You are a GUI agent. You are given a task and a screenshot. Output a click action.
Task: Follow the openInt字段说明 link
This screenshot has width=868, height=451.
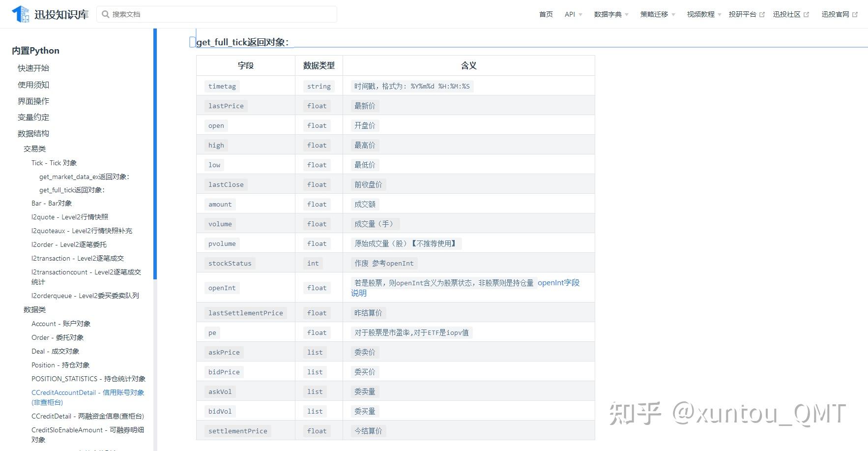click(x=558, y=283)
